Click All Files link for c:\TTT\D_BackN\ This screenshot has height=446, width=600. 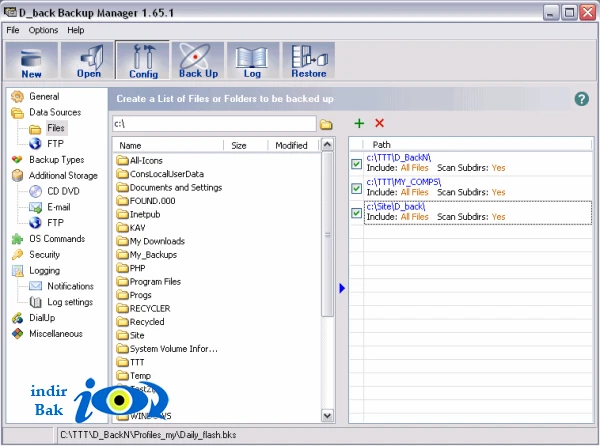(x=415, y=168)
